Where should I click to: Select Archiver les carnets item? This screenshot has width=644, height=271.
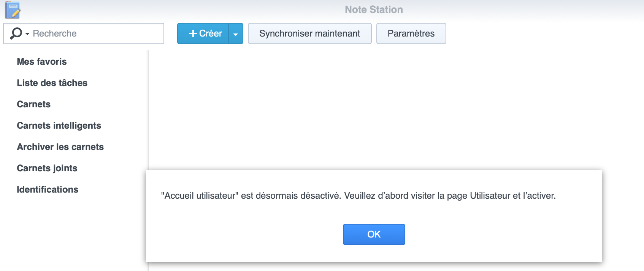60,147
